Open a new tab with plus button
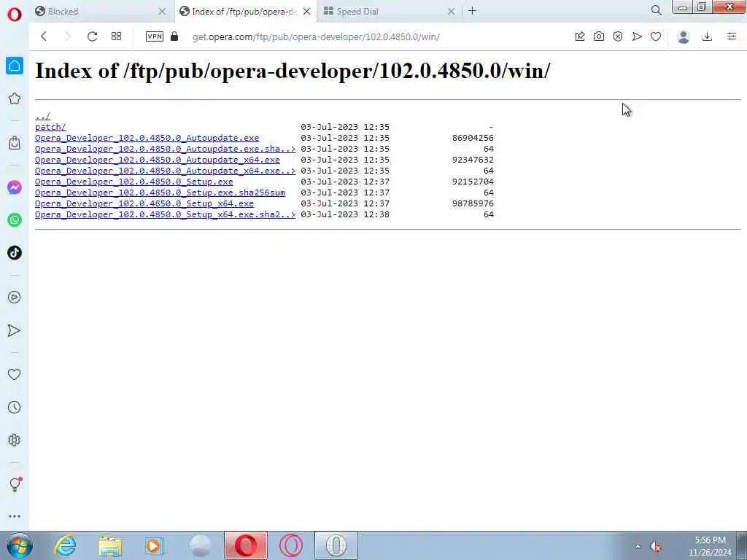The image size is (747, 560). coord(472,10)
